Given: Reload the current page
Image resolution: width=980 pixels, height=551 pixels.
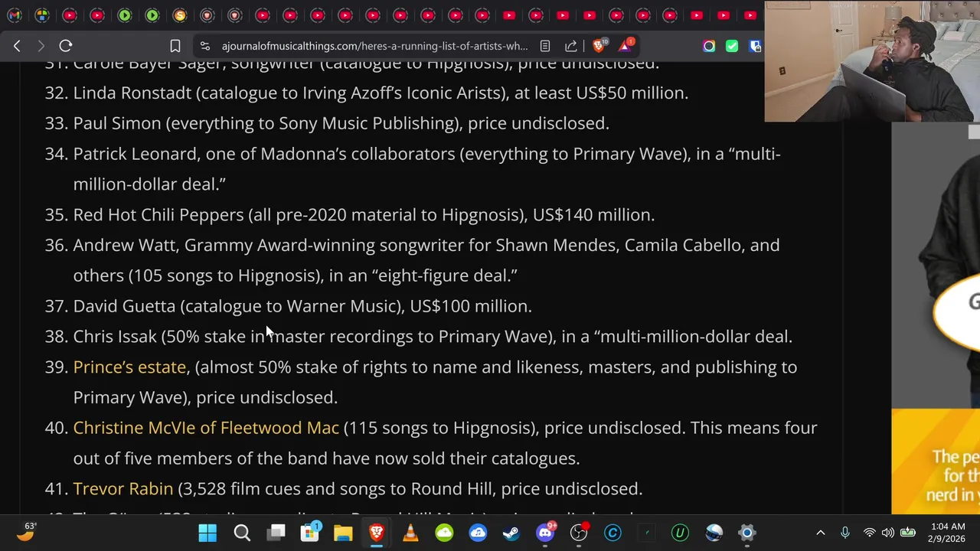Looking at the screenshot, I should [66, 46].
